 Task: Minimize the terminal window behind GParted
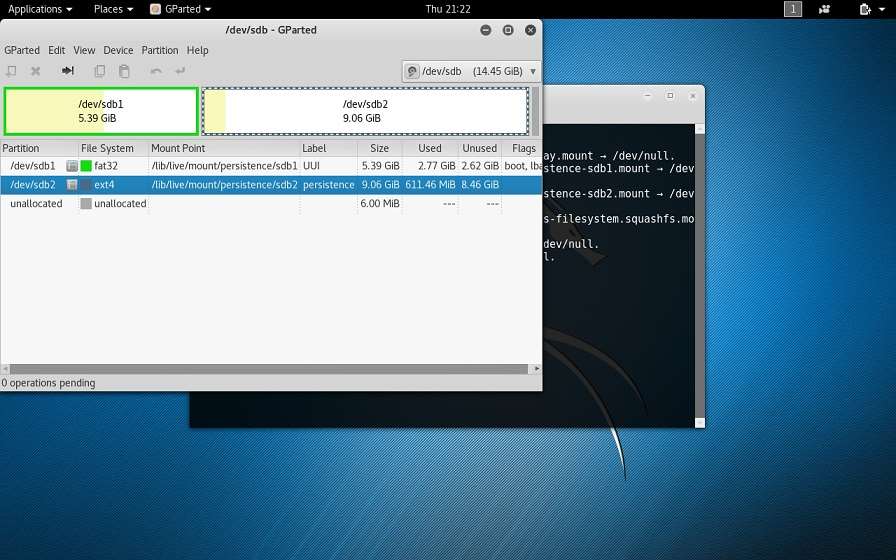647,96
